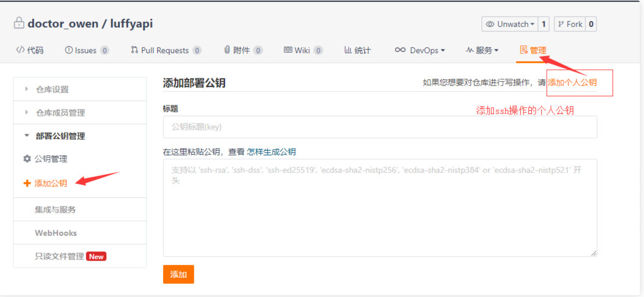This screenshot has width=644, height=297.
Task: Select the 管理 tab
Action: click(x=533, y=50)
